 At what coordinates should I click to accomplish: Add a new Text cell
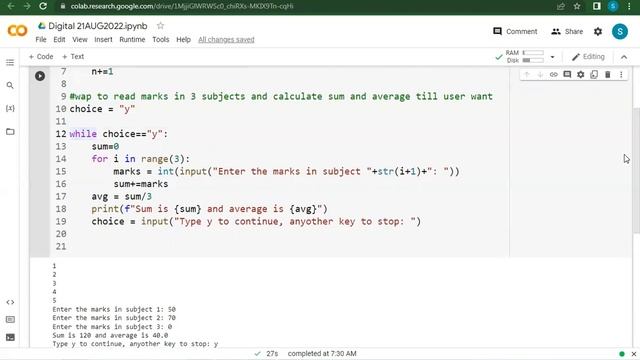pos(73,57)
